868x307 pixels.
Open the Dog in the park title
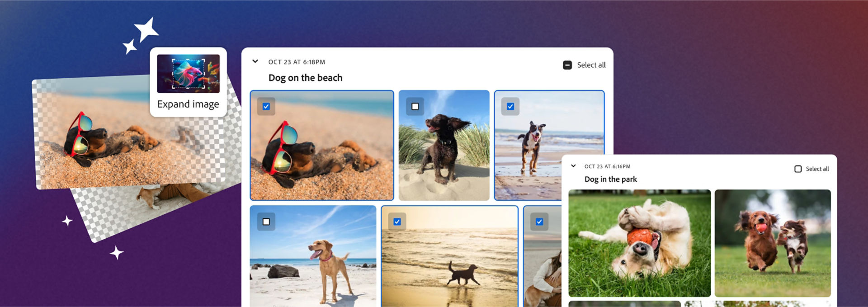pyautogui.click(x=610, y=179)
